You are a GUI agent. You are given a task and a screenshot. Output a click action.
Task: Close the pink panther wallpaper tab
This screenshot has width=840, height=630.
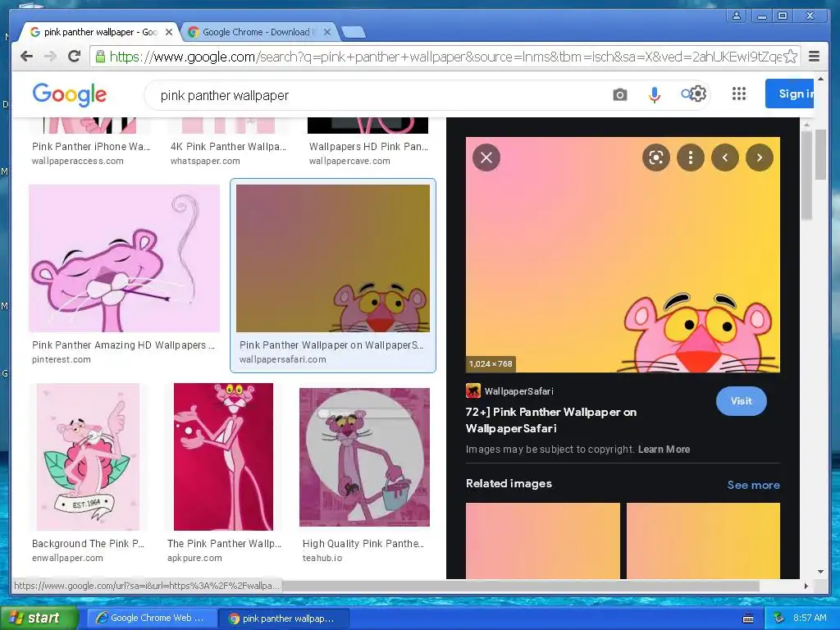[169, 32]
